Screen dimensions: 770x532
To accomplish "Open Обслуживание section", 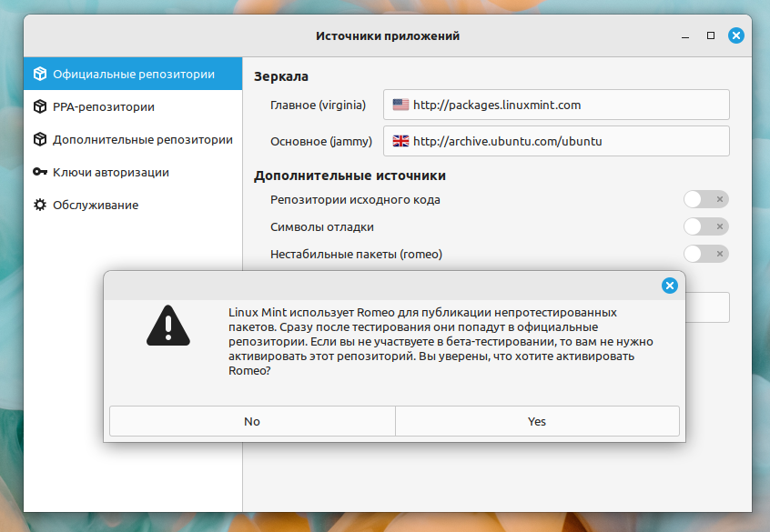I will [x=133, y=205].
